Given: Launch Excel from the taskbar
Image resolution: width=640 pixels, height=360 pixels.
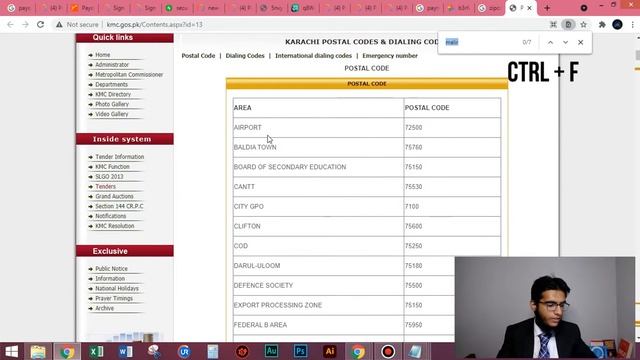Looking at the screenshot, I should pyautogui.click(x=96, y=351).
